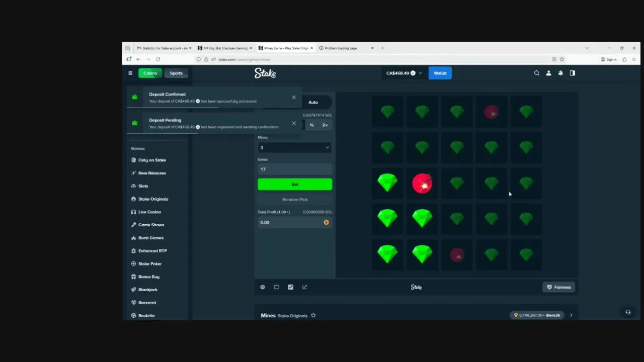Switch to Statistics for Stake account tab
The image size is (644, 362).
[x=164, y=48]
